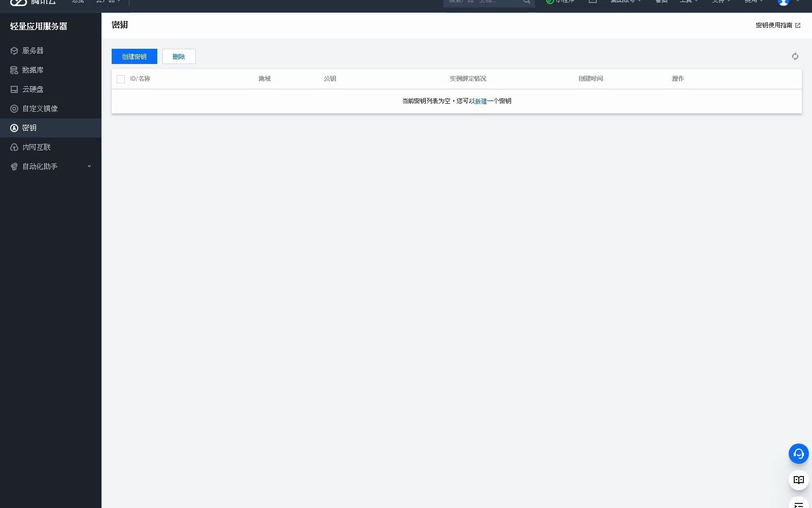Viewport: 812px width, 508px height.
Task: Click the ID/名称 column header
Action: coord(140,79)
